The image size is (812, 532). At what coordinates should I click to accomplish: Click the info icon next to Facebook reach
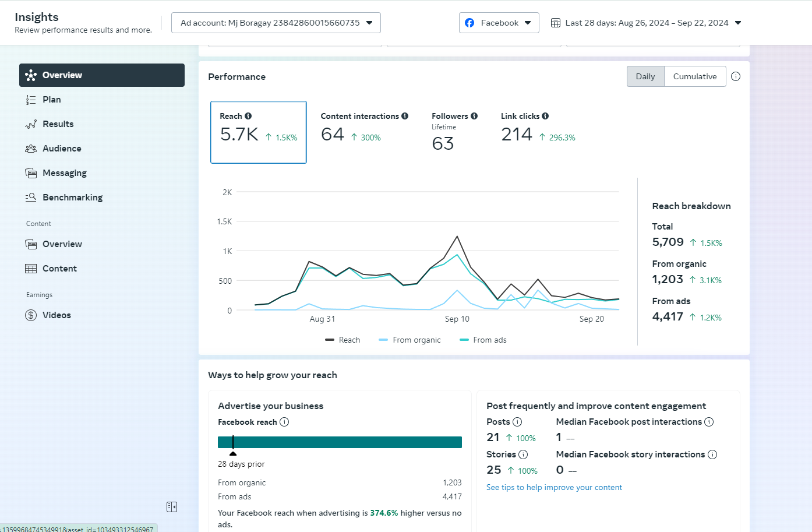(284, 422)
